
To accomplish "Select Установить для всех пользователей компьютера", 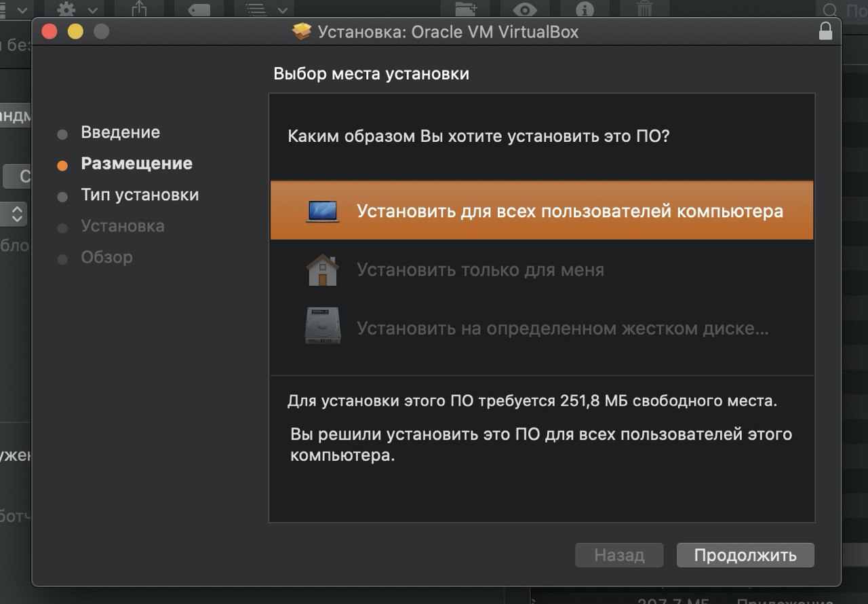I will (x=542, y=210).
